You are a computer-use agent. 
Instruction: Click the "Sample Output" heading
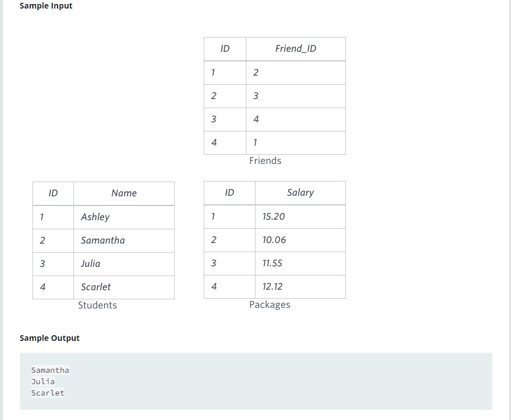point(50,338)
